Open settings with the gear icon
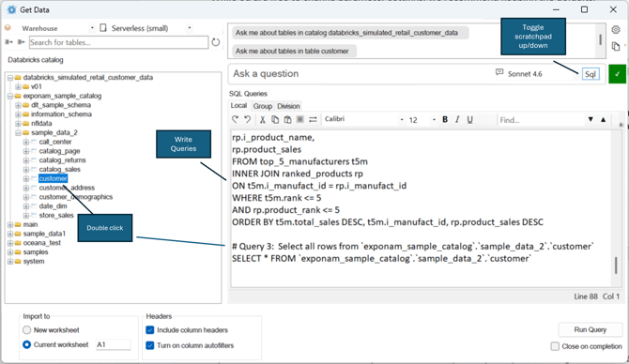629x364 pixels. [x=616, y=30]
